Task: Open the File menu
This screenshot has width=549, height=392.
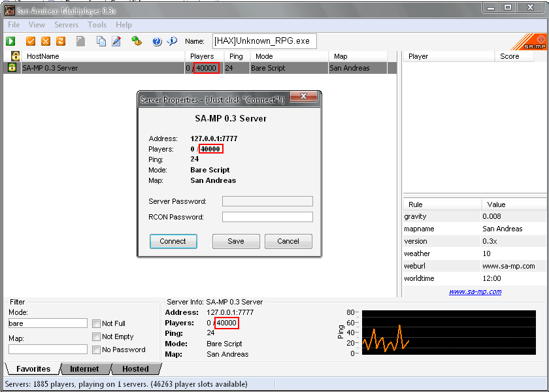Action: 14,25
